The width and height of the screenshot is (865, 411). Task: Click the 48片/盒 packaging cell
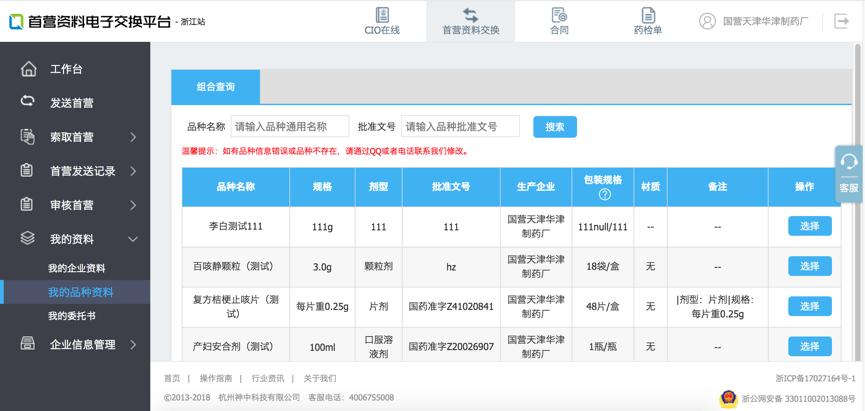click(x=603, y=307)
